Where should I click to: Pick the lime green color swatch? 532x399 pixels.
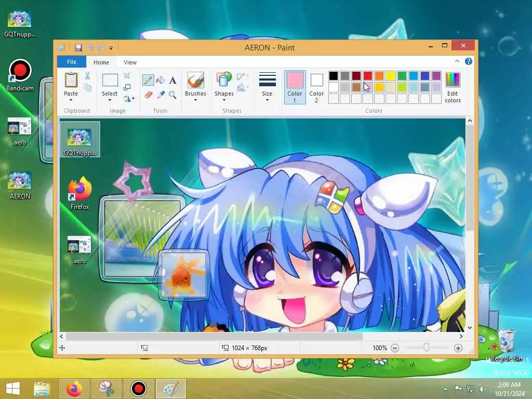402,87
